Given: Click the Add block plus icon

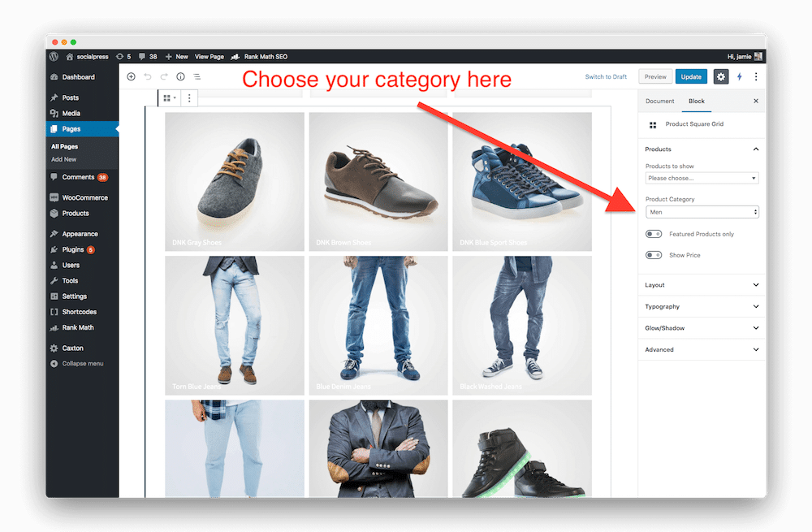Looking at the screenshot, I should [x=131, y=76].
